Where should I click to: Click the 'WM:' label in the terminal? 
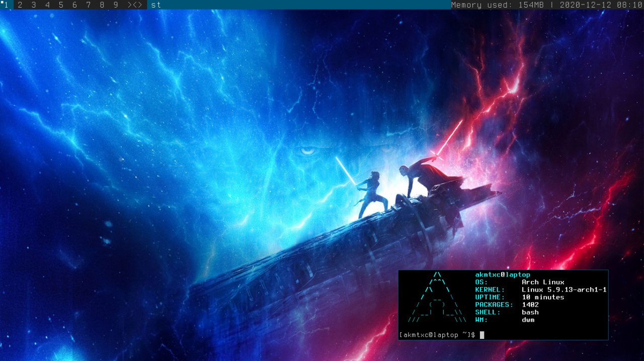tap(481, 320)
